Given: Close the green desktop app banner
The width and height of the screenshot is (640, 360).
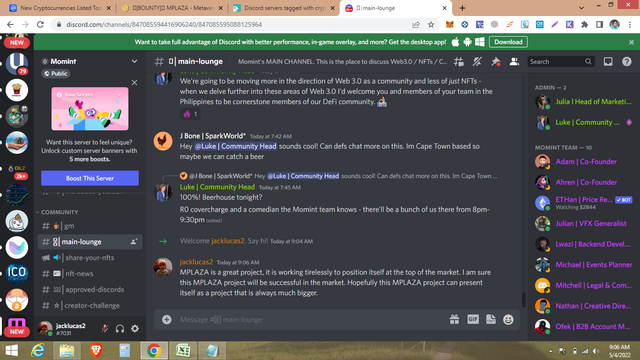Looking at the screenshot, I should [631, 42].
